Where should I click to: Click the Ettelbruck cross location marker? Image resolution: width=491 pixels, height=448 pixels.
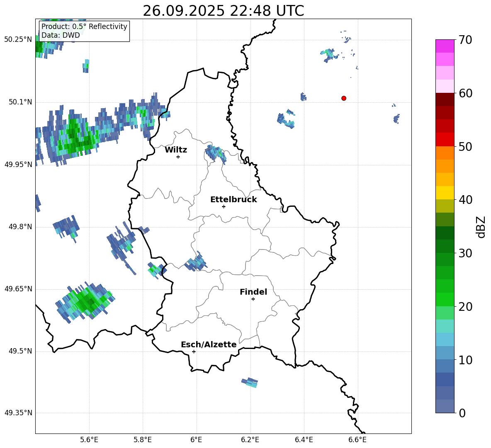pos(224,206)
